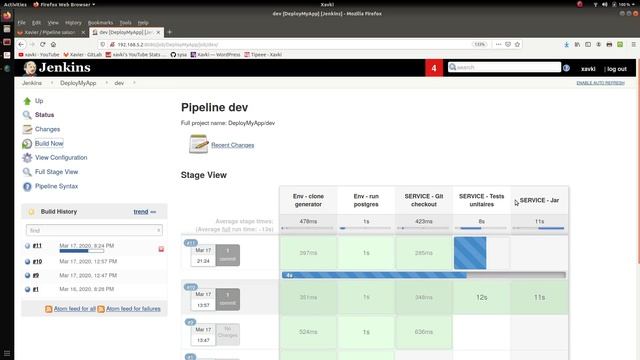This screenshot has height=360, width=640.
Task: Click the log out link
Action: (616, 69)
